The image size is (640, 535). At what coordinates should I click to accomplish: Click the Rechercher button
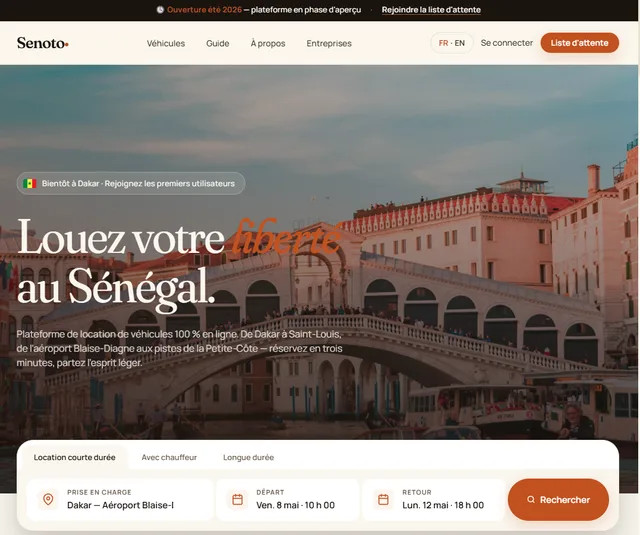pyautogui.click(x=558, y=499)
